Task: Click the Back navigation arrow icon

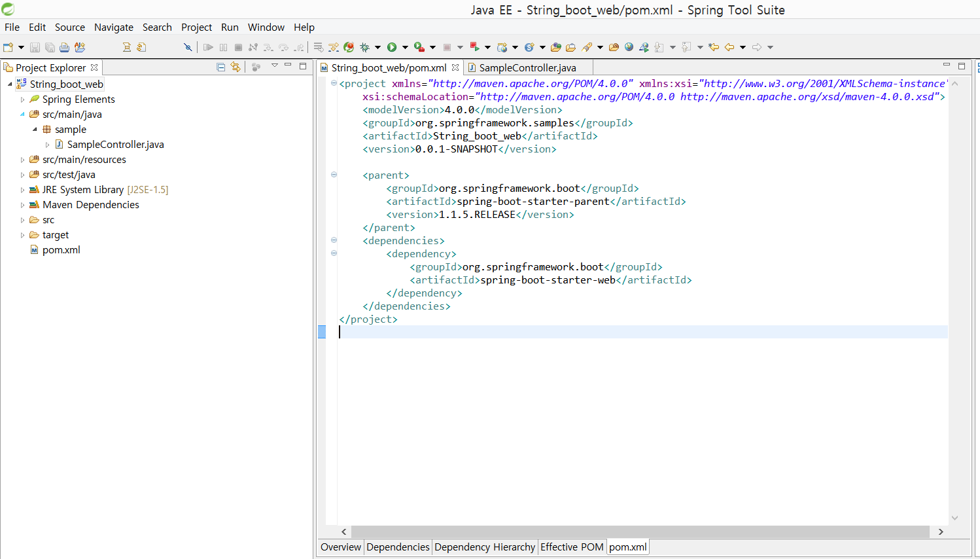Action: (x=729, y=47)
